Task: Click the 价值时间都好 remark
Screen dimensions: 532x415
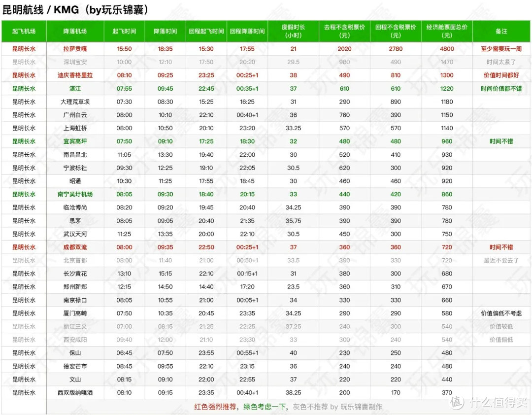Action: (501, 75)
